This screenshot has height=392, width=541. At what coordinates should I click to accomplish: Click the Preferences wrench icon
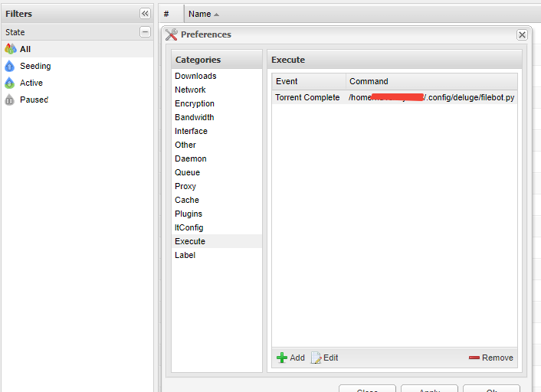[172, 34]
